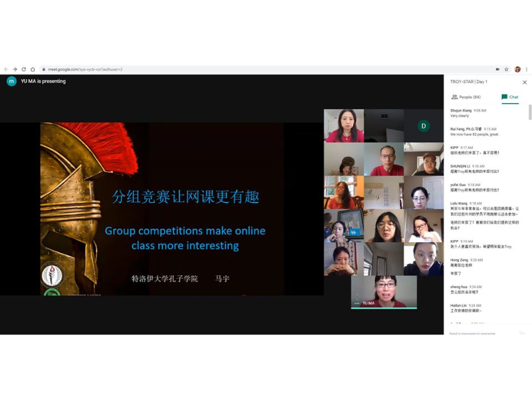Screen dimensions: 532x399
Task: Click the three-dots icon on YU MA tile
Action: tap(356, 303)
